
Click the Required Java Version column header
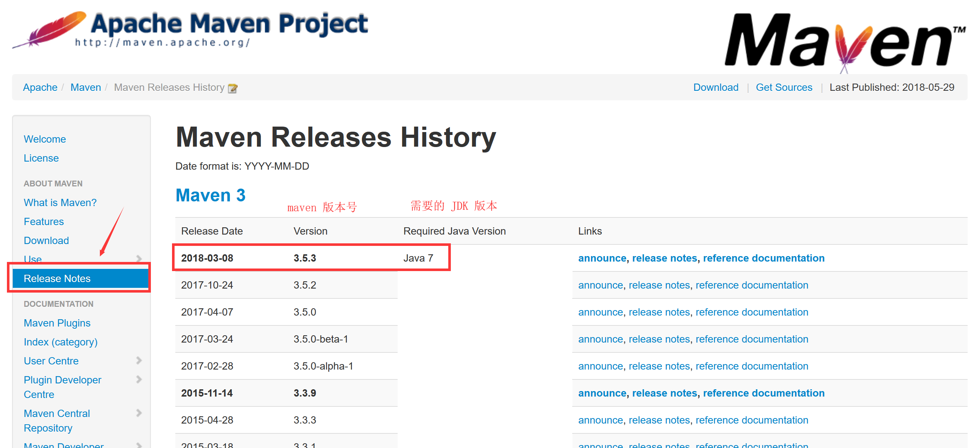click(454, 231)
